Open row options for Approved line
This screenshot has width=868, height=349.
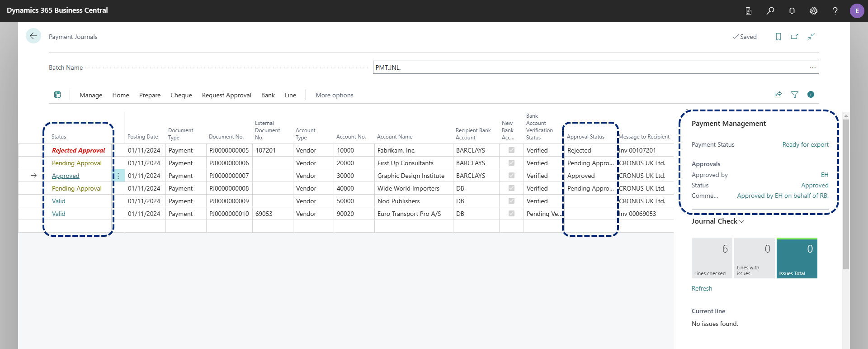pyautogui.click(x=118, y=176)
